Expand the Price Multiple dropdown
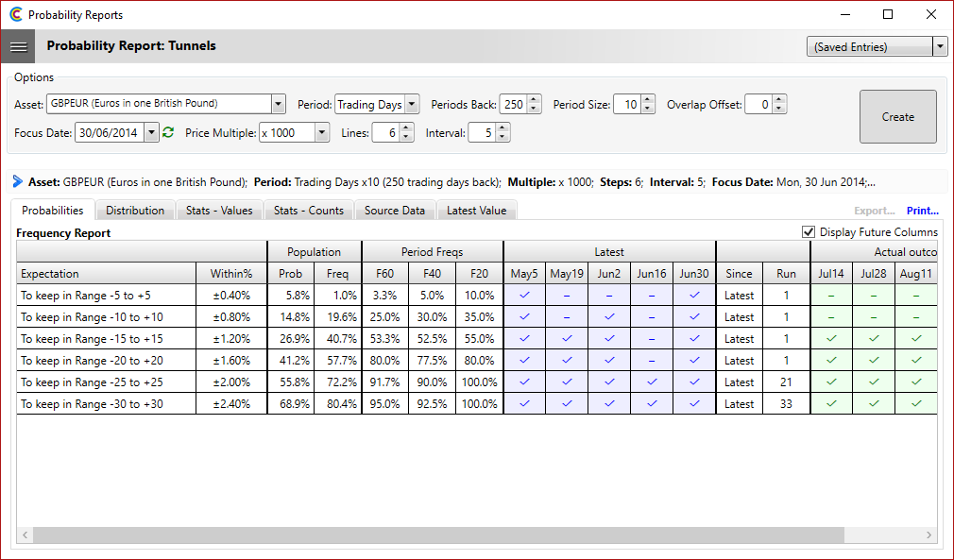Viewport: 954px width, 560px height. (321, 133)
